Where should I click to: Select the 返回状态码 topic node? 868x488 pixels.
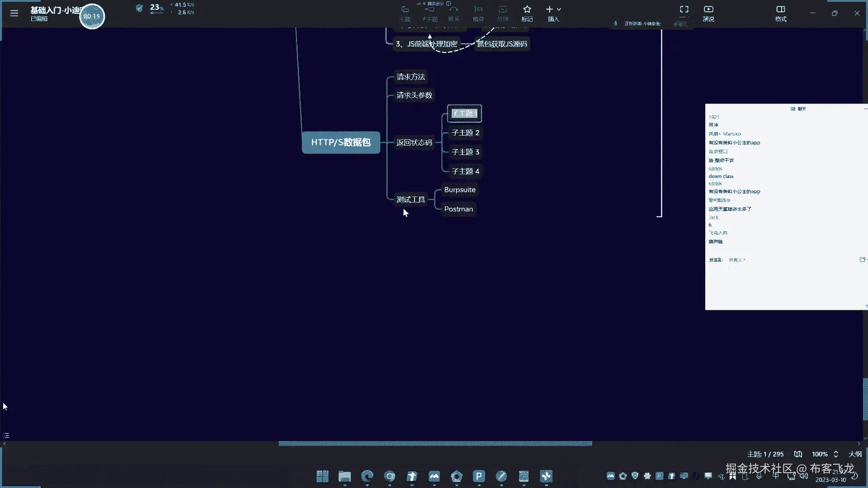click(x=414, y=142)
